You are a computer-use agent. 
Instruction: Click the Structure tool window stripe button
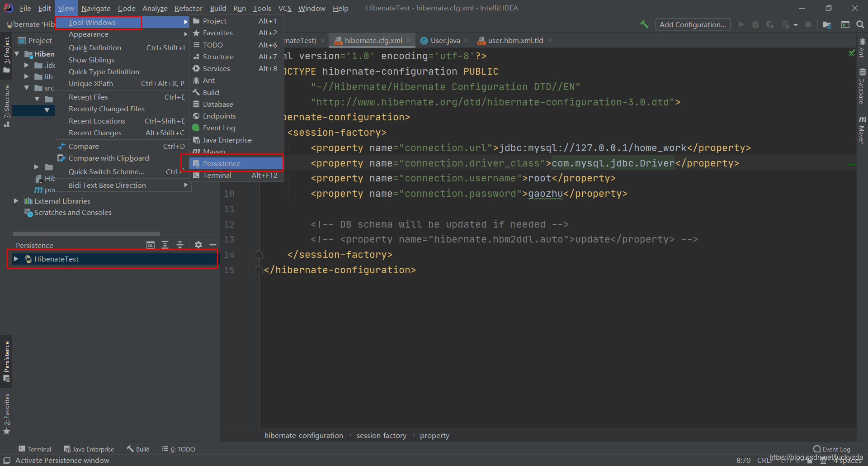coord(6,106)
